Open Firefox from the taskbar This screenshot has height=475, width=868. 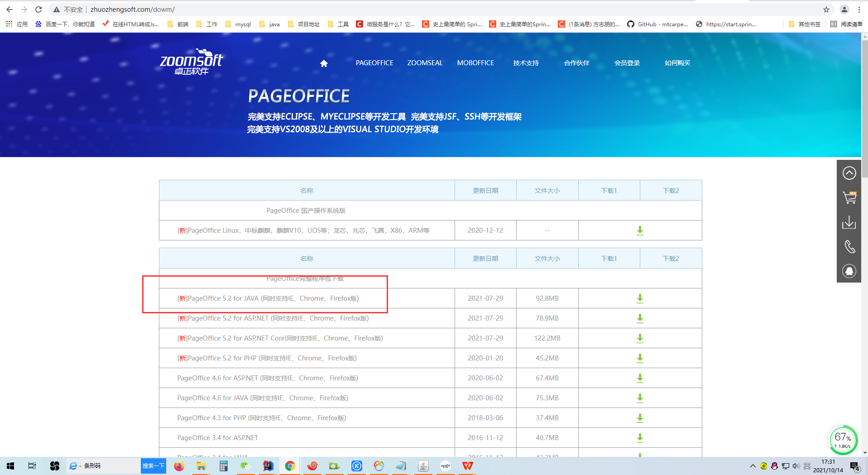click(179, 466)
